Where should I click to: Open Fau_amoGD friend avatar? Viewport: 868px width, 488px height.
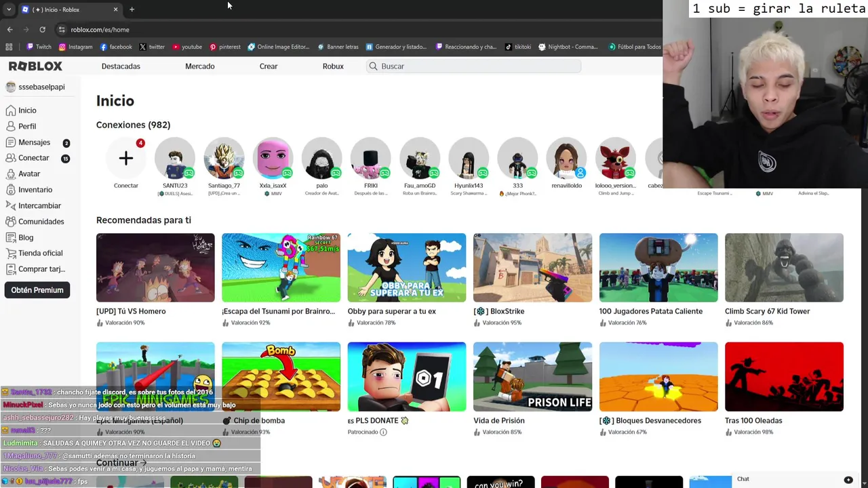[420, 159]
